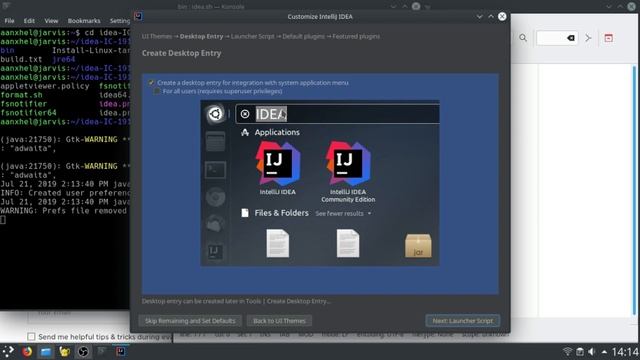Click Skip Remaining and Set Defaults
The width and height of the screenshot is (640, 360).
click(190, 321)
